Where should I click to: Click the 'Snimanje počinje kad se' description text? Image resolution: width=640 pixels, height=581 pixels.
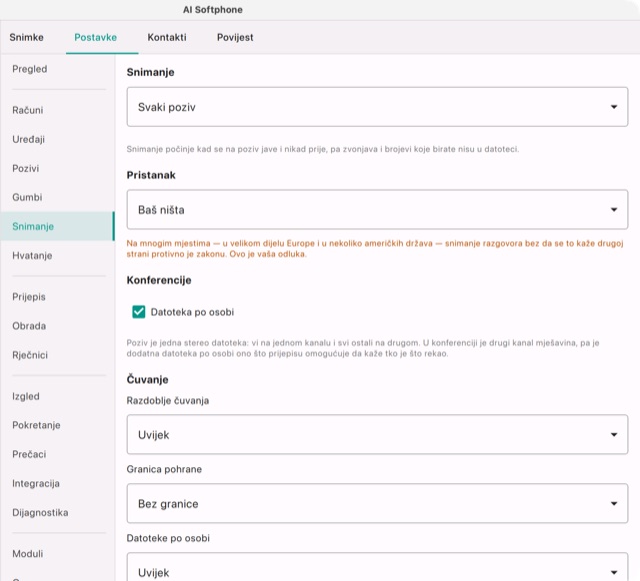(322, 149)
